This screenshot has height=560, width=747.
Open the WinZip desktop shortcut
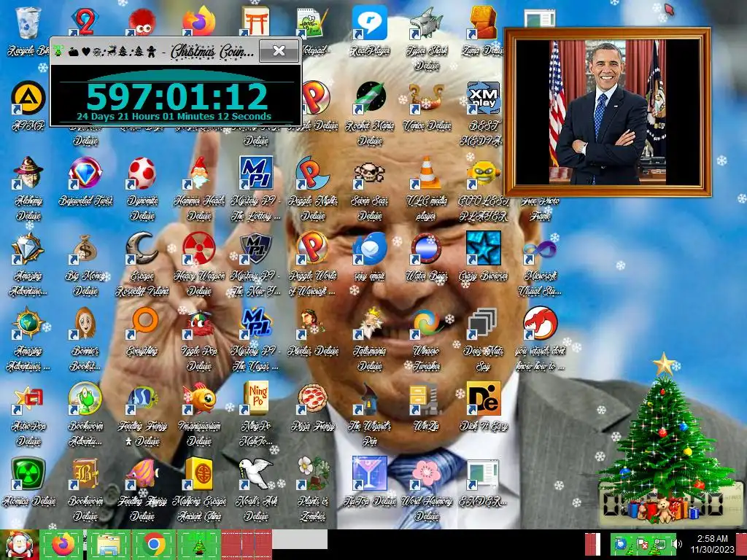(426, 398)
